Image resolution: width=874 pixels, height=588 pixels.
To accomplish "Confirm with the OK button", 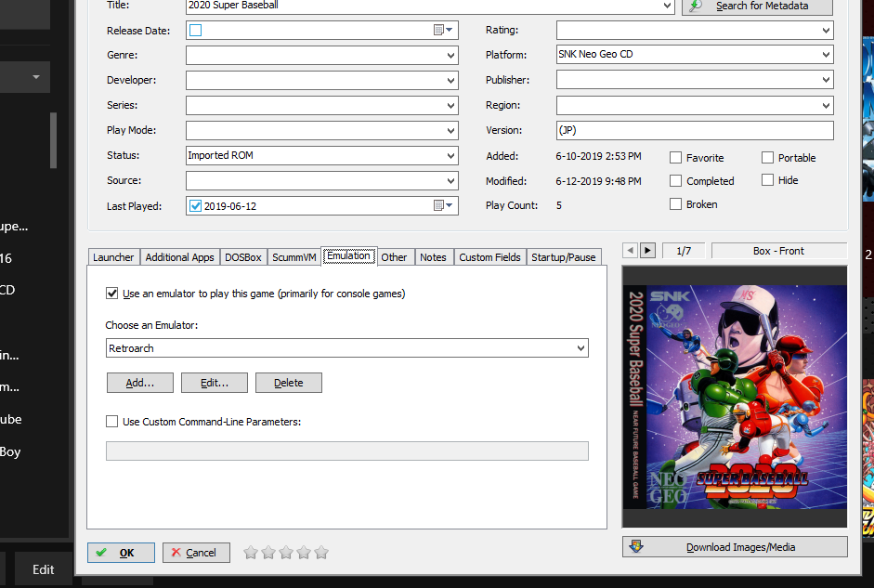I will point(121,553).
